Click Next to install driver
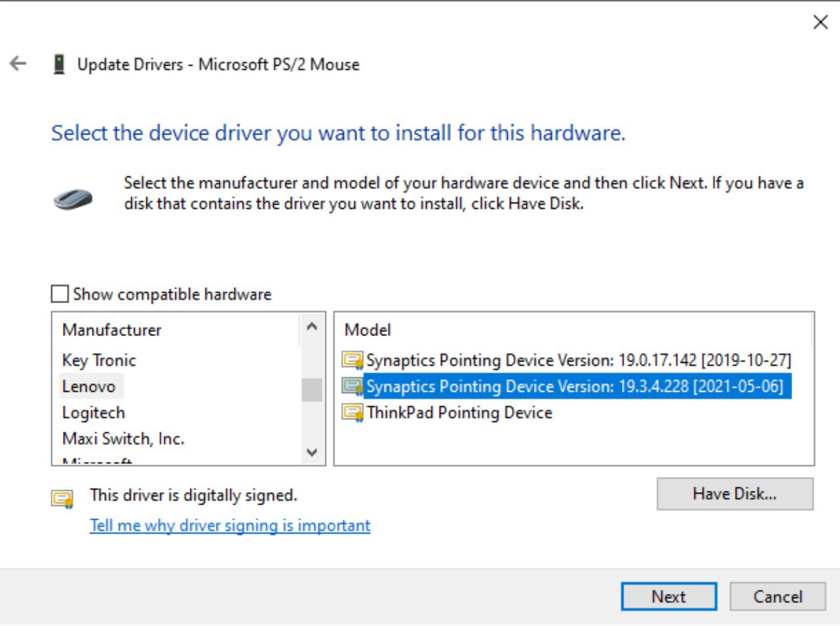The image size is (840, 626). 669,596
